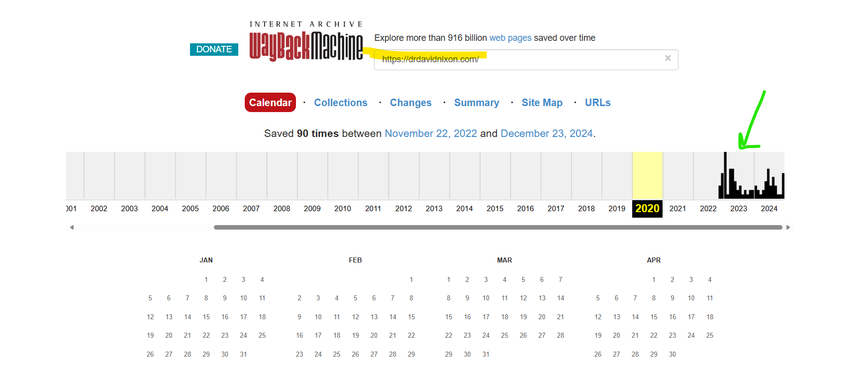This screenshot has width=868, height=385.
Task: Select year 2016 in the timeline
Action: click(x=525, y=209)
